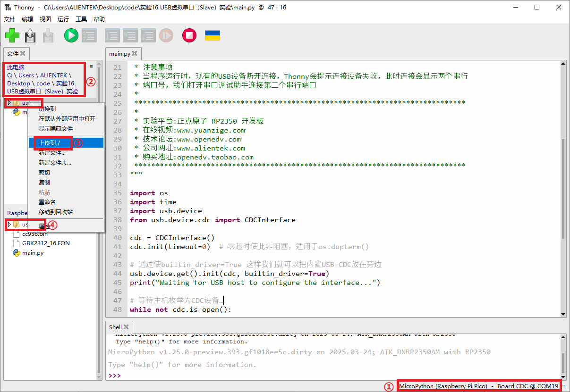This screenshot has height=392, width=570.
Task: Click the Ukraine flag toolbar icon
Action: (212, 35)
